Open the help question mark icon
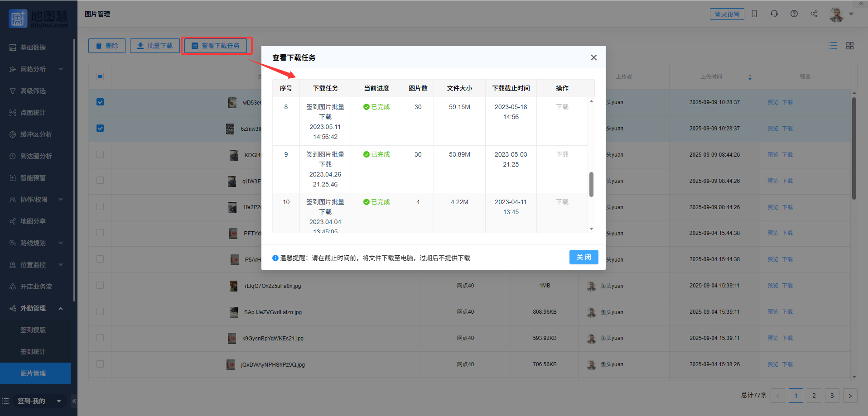The width and height of the screenshot is (868, 416). click(794, 14)
